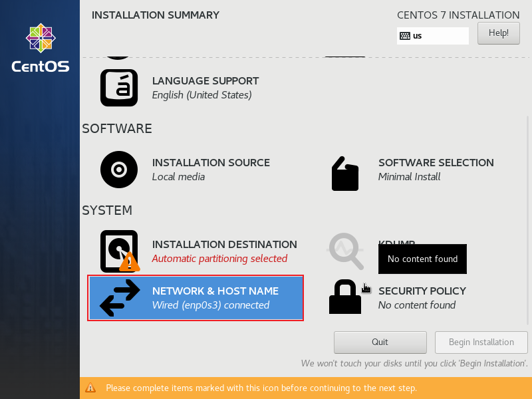Click 'Local media' text
Image resolution: width=532 pixels, height=399 pixels.
178,177
